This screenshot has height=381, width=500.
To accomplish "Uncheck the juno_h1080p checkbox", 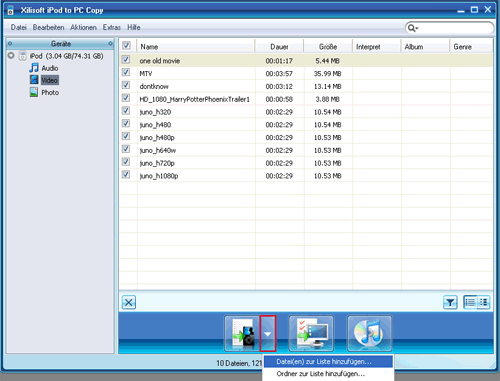I will (x=126, y=174).
